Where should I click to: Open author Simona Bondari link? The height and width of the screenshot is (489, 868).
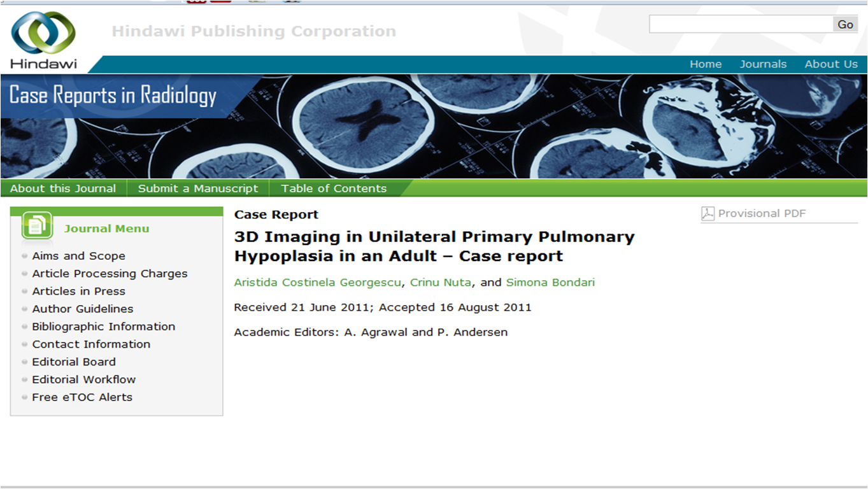(550, 283)
